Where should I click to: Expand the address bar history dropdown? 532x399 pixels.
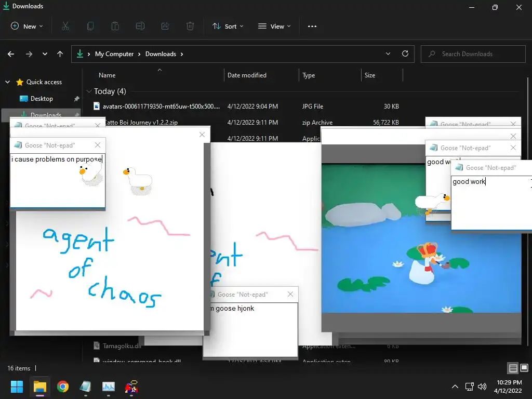tap(388, 54)
